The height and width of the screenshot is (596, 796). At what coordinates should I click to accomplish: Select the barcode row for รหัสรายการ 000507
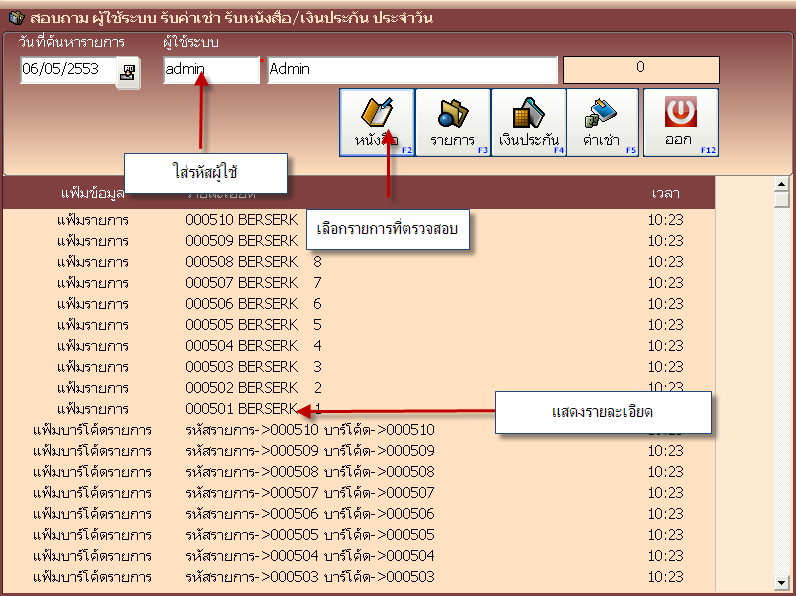[310, 493]
